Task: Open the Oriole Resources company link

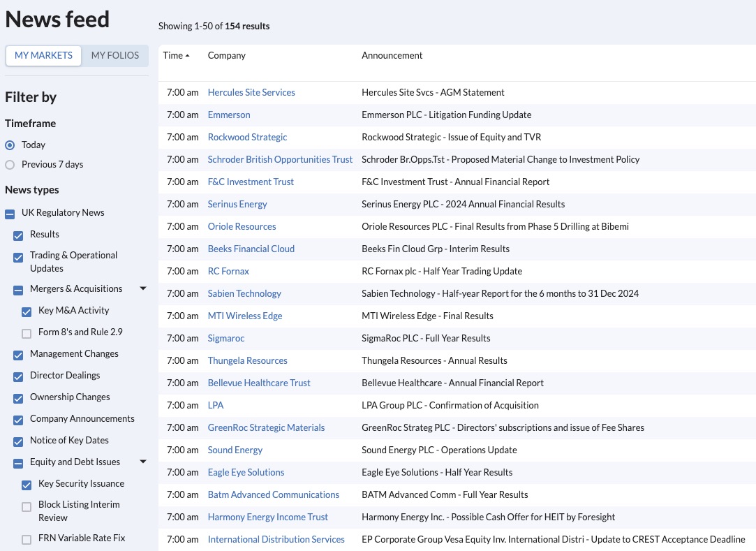Action: tap(242, 227)
